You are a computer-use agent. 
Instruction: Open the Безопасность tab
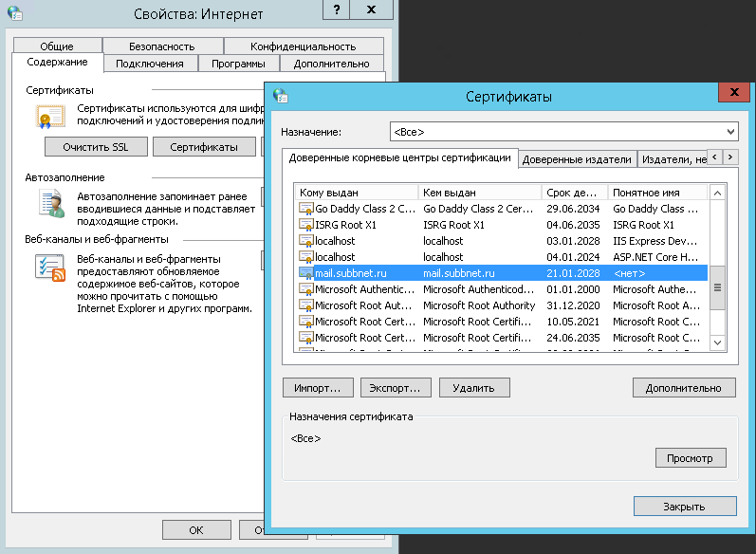[x=161, y=46]
